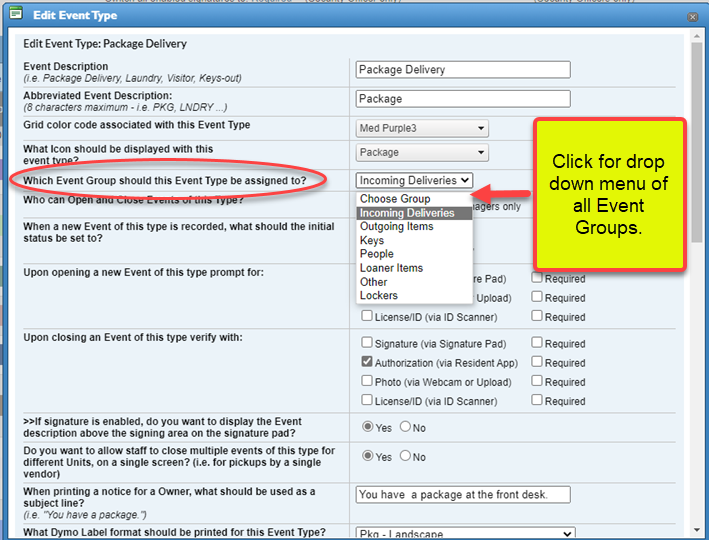Check Required for closing Signature
The height and width of the screenshot is (540, 709).
point(537,342)
